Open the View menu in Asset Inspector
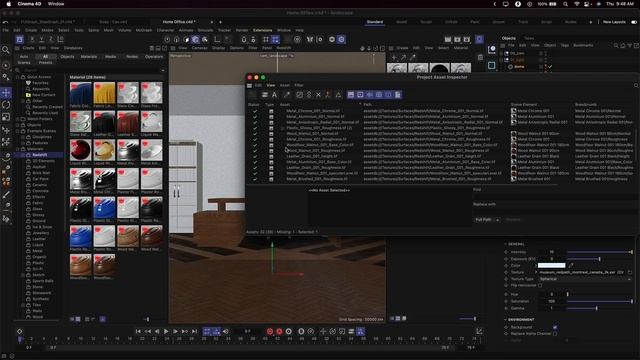640x360 pixels. (271, 85)
